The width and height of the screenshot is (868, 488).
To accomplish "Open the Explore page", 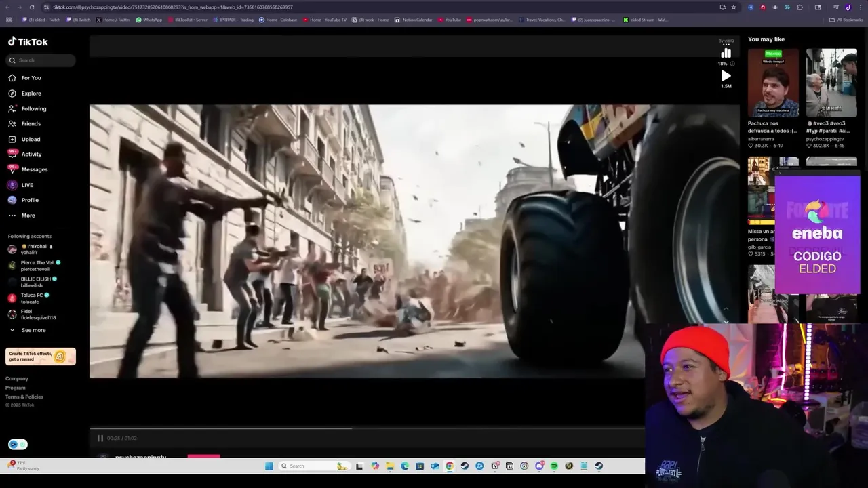I will point(25,94).
